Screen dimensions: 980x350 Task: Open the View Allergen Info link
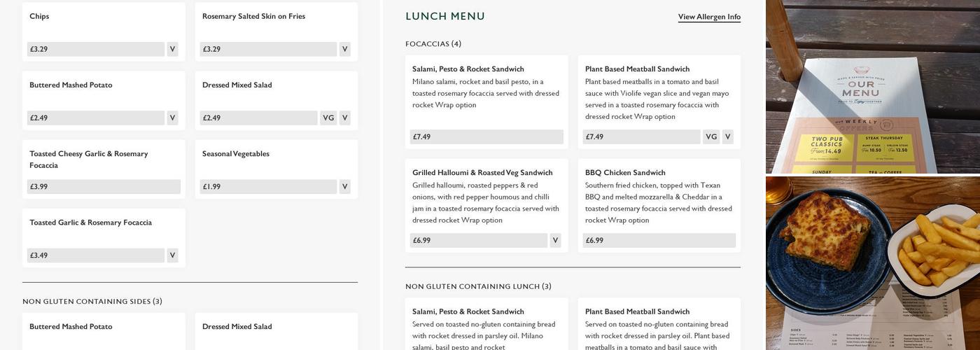coord(709,17)
